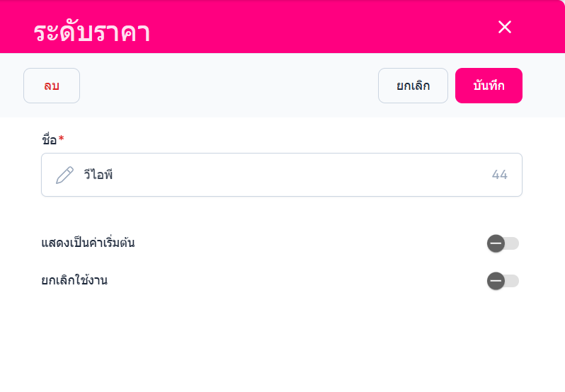Click the minus knob of the แสดงเป็นค่าเริ่มต้น switch
The width and height of the screenshot is (565, 392).
coord(496,243)
